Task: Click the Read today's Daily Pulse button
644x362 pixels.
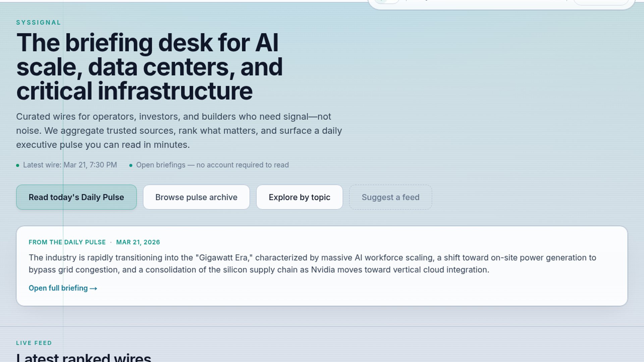Action: click(x=76, y=197)
